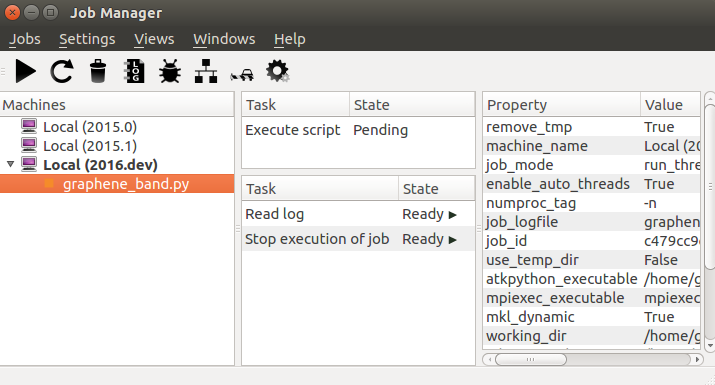
Task: Select the atkpython_executable property row
Action: tap(591, 279)
